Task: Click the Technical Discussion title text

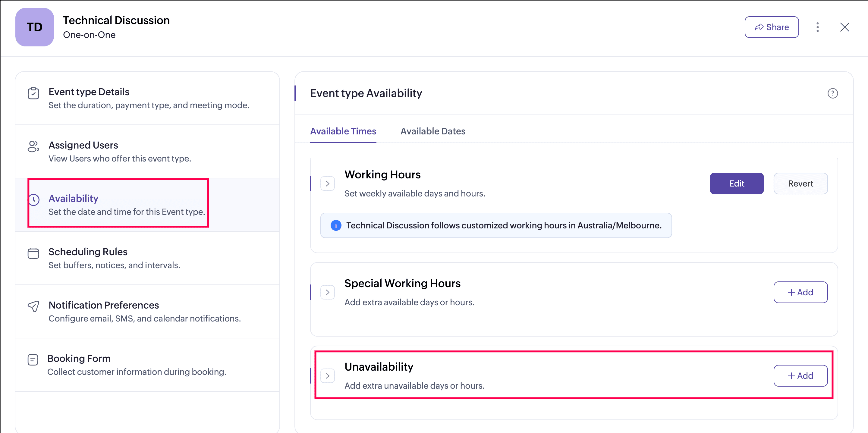Action: 116,20
